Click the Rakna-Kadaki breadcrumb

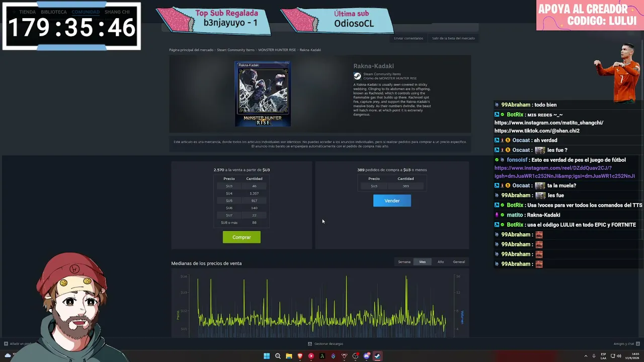(310, 50)
